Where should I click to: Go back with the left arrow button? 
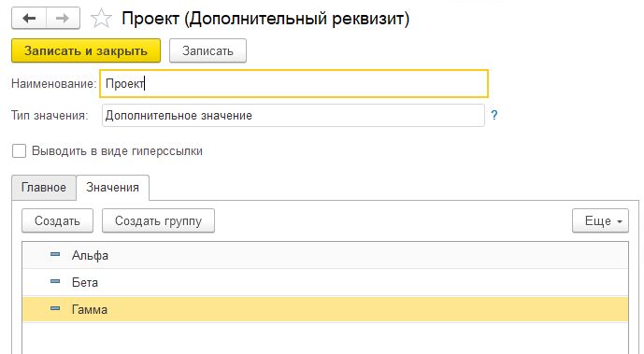(x=29, y=19)
